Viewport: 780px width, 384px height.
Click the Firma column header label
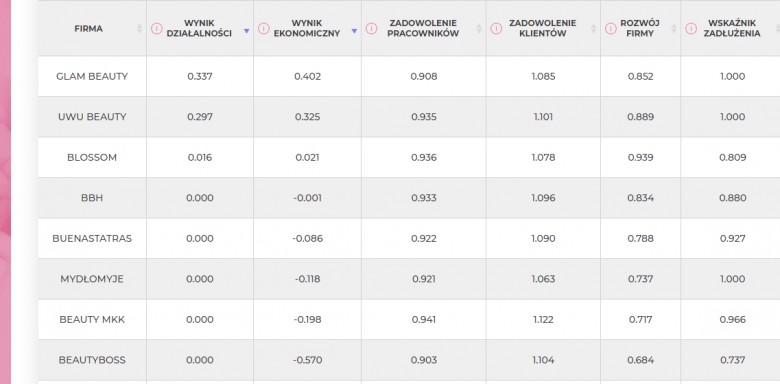(89, 28)
